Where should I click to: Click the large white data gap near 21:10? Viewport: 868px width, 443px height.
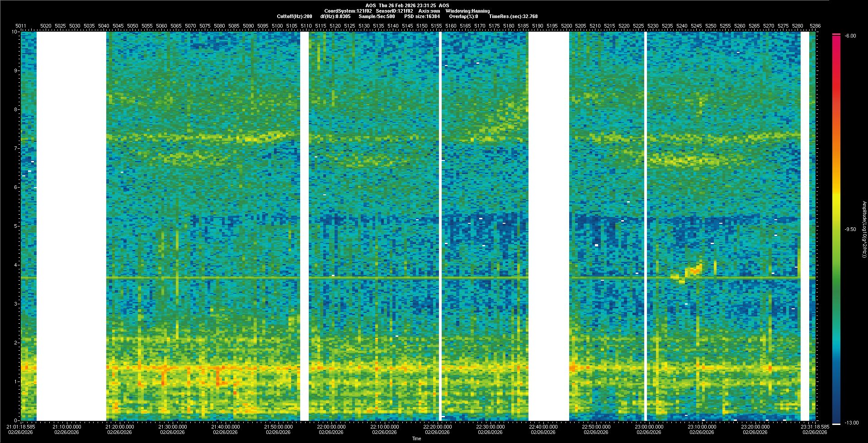(x=71, y=226)
